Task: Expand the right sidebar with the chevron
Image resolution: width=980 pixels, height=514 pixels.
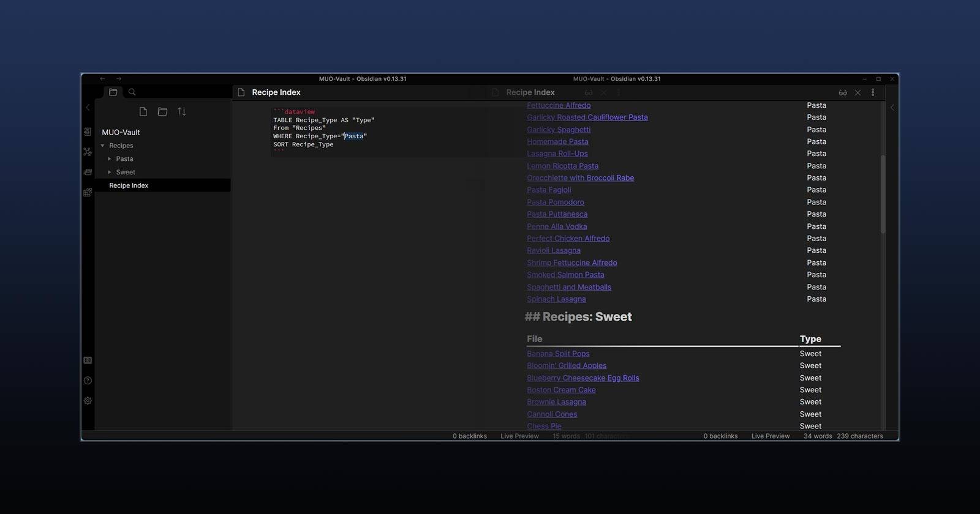Action: click(x=892, y=107)
